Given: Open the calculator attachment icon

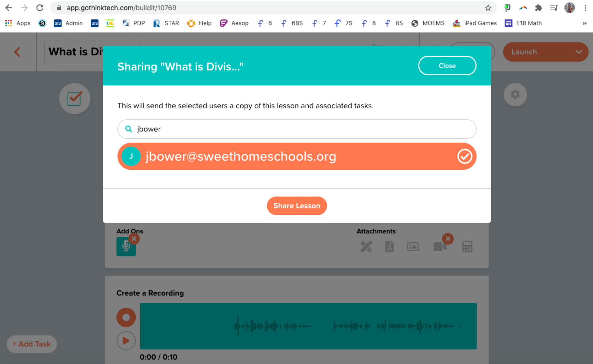Looking at the screenshot, I should 467,247.
